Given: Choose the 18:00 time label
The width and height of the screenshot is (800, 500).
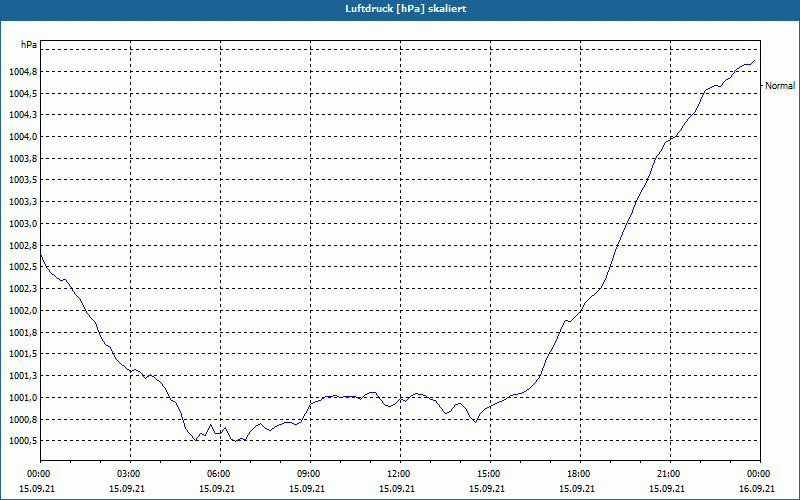Looking at the screenshot, I should [577, 474].
